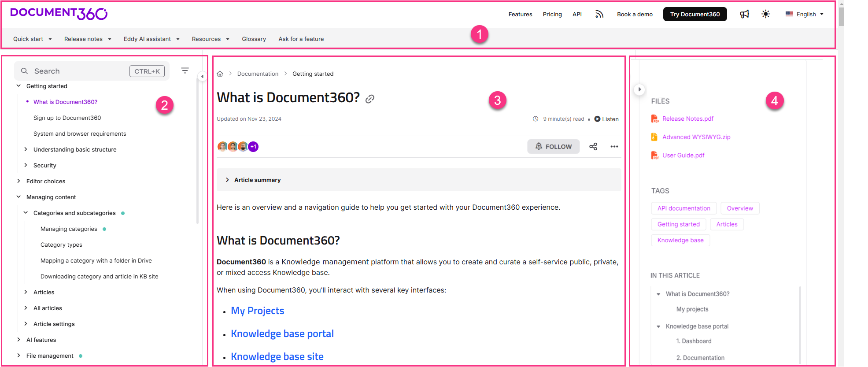Click the left navigation scrollbar

point(198,152)
